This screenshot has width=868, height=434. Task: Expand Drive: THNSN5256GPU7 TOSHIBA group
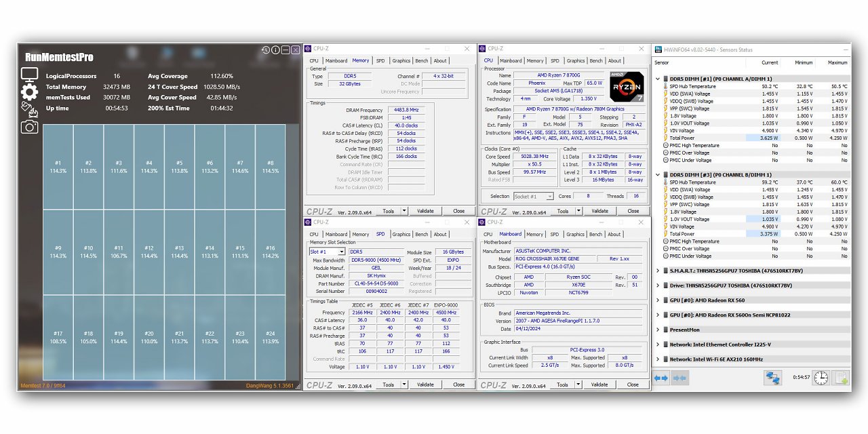click(658, 285)
